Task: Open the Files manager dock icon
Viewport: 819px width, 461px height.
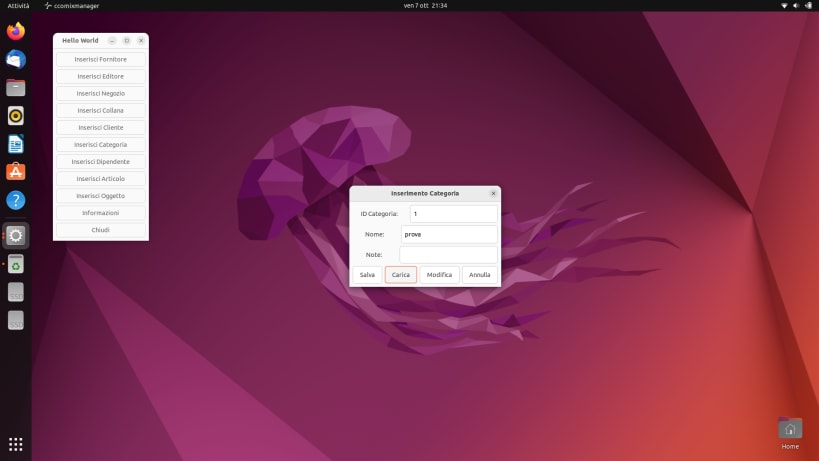Action: coord(16,88)
